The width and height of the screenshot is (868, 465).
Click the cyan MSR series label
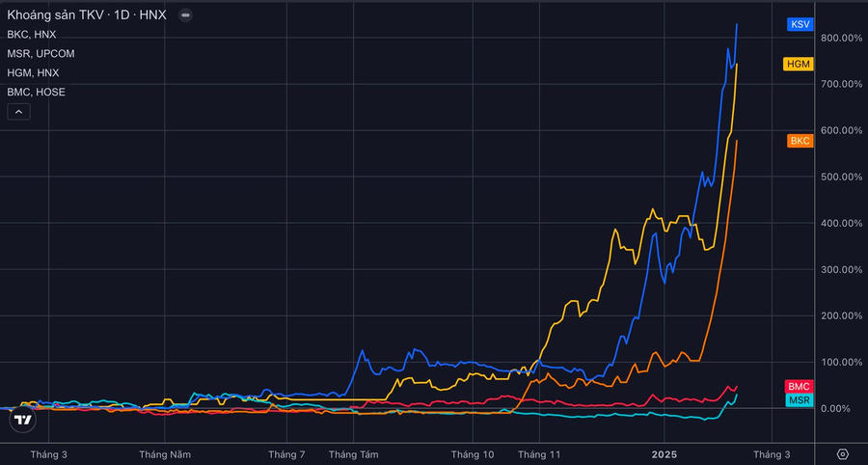799,399
